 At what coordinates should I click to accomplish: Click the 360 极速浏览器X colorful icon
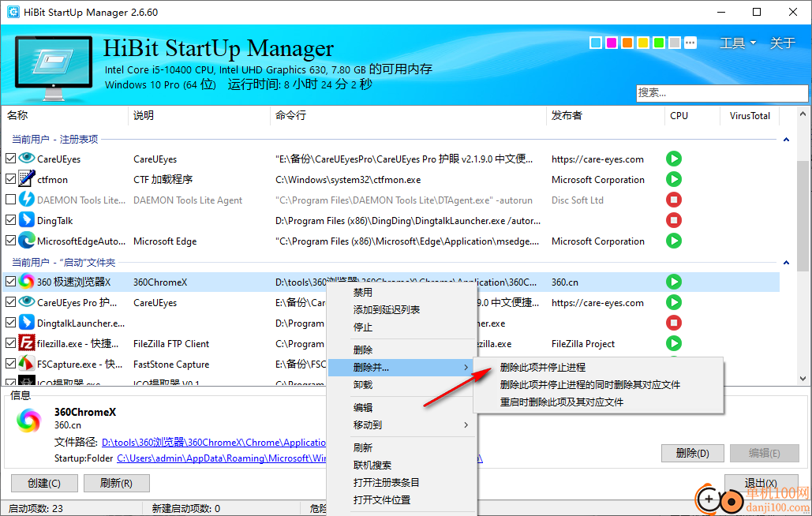point(27,282)
